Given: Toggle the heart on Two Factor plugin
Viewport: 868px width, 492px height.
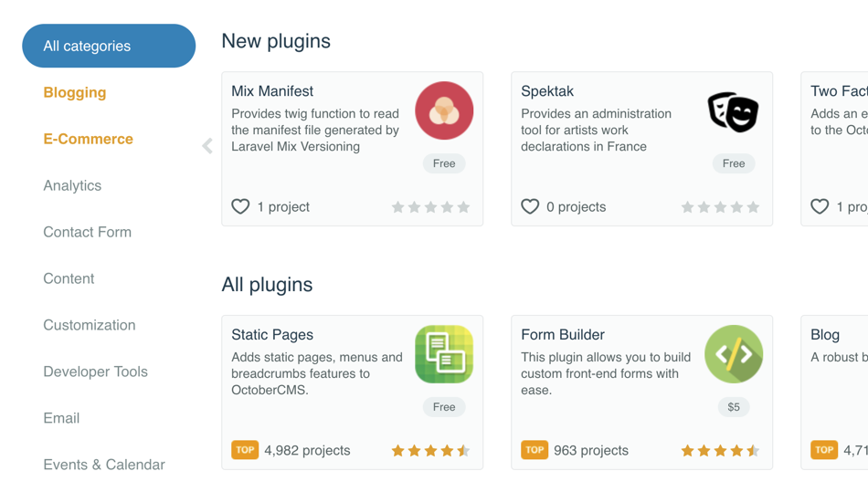Looking at the screenshot, I should click(x=820, y=207).
